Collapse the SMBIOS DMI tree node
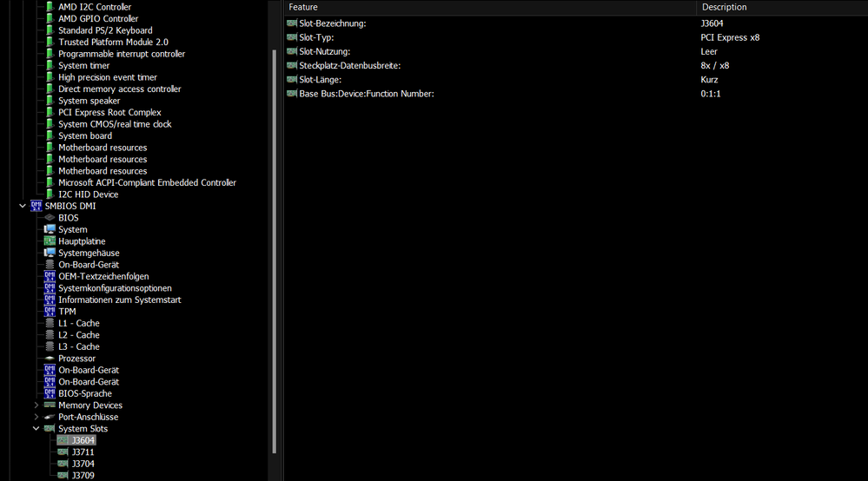The width and height of the screenshot is (868, 481). [x=23, y=206]
